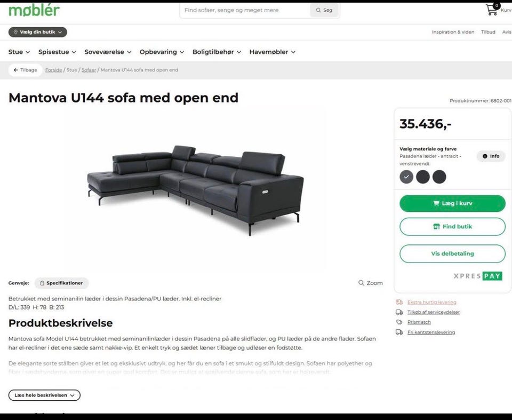Click the Sofaer breadcrumb link

coord(89,70)
